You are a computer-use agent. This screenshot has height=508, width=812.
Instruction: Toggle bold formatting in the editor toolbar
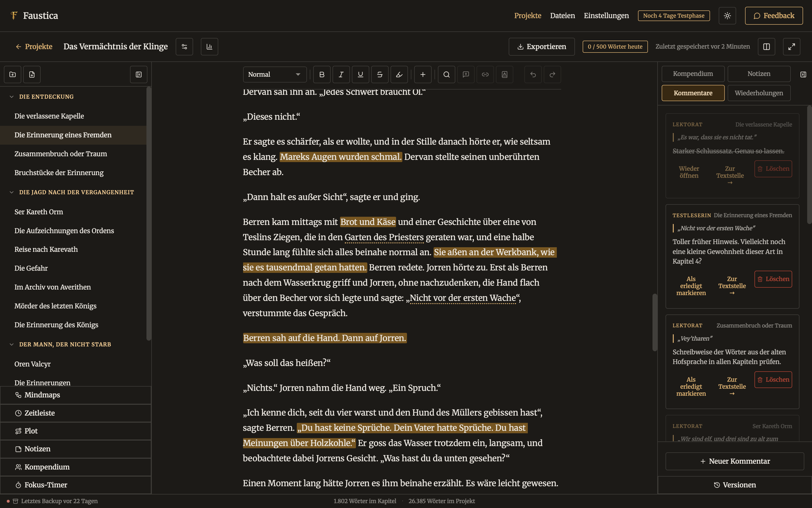(322, 74)
